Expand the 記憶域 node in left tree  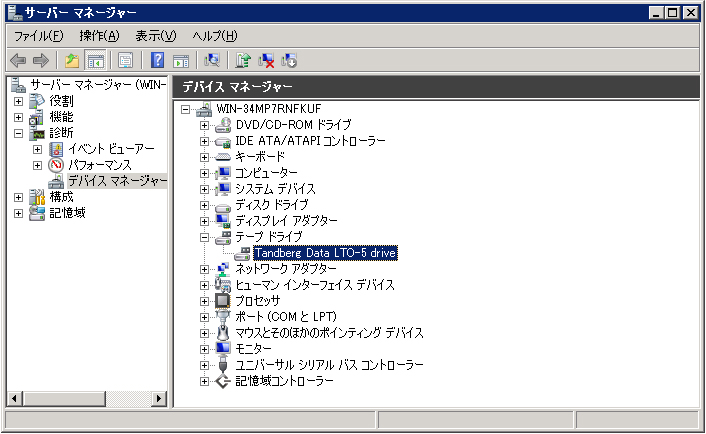click(x=18, y=213)
